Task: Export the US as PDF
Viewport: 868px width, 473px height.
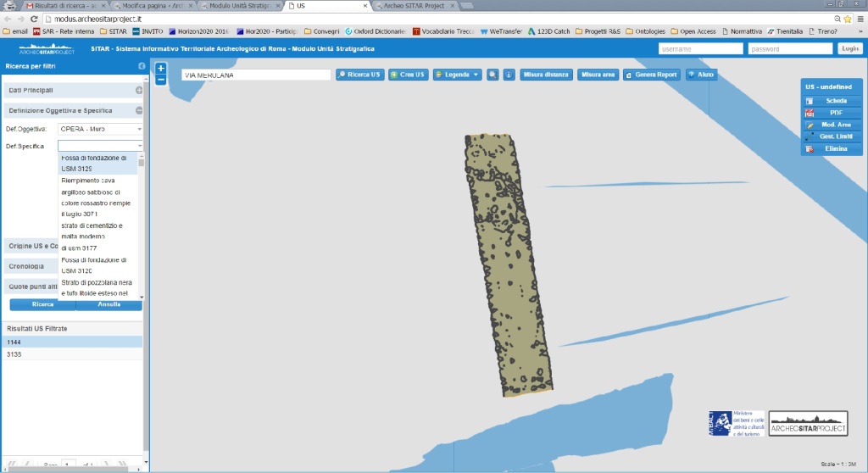Action: point(831,113)
